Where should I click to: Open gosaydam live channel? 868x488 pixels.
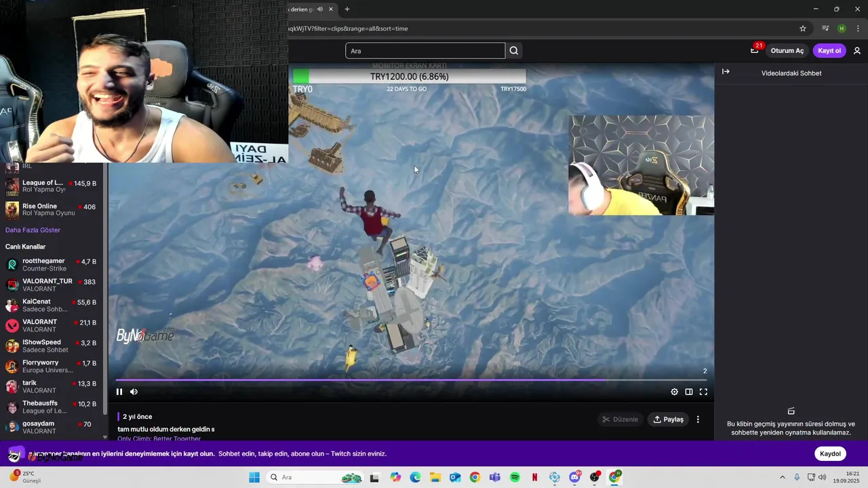click(x=52, y=427)
